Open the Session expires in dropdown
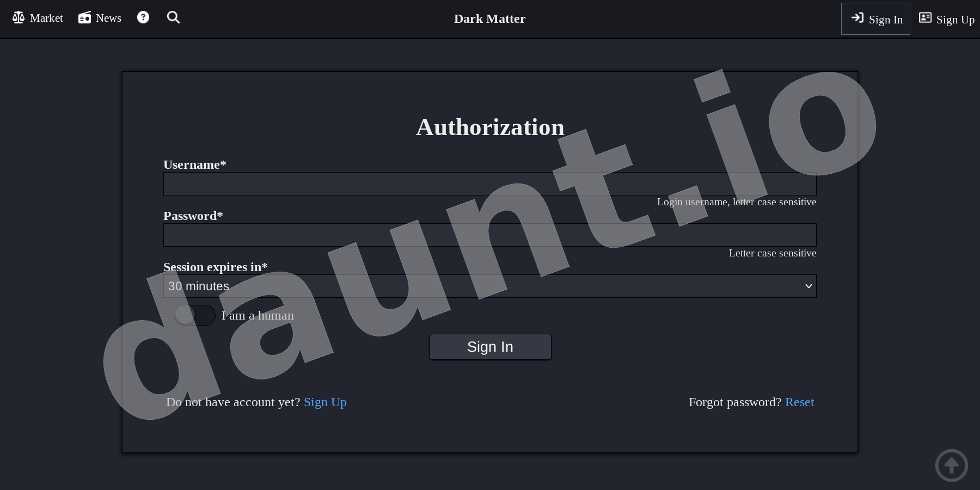Screen dimensions: 980x490 [489, 286]
